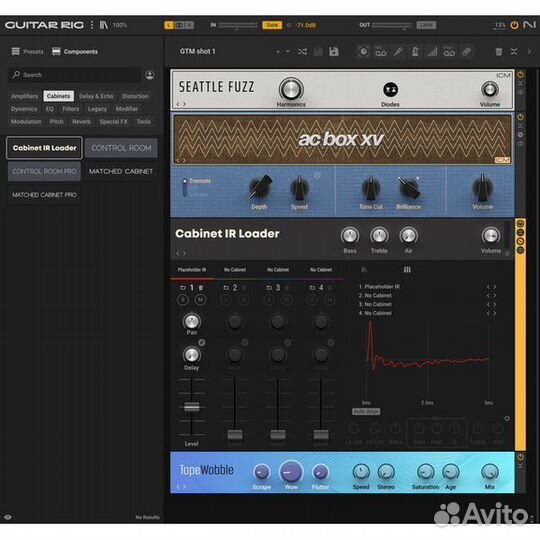Select the Modulation category
The image size is (540, 540).
tap(26, 122)
